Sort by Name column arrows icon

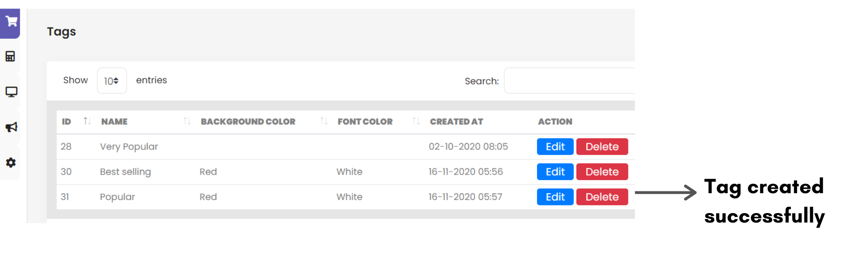187,121
